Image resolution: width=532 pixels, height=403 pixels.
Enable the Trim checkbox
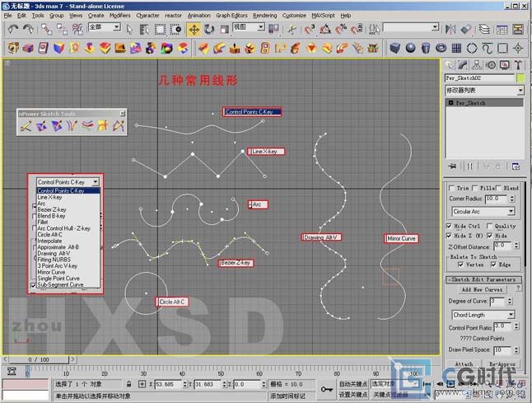(x=451, y=188)
